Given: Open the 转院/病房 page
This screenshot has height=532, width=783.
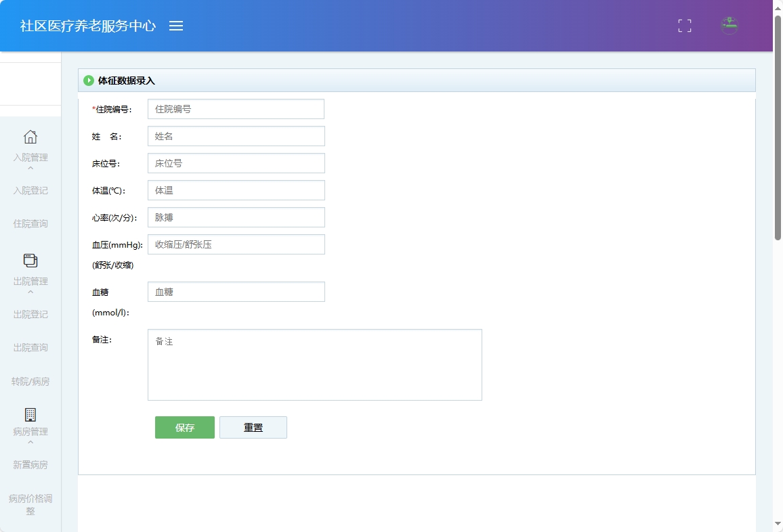Looking at the screenshot, I should [x=30, y=381].
